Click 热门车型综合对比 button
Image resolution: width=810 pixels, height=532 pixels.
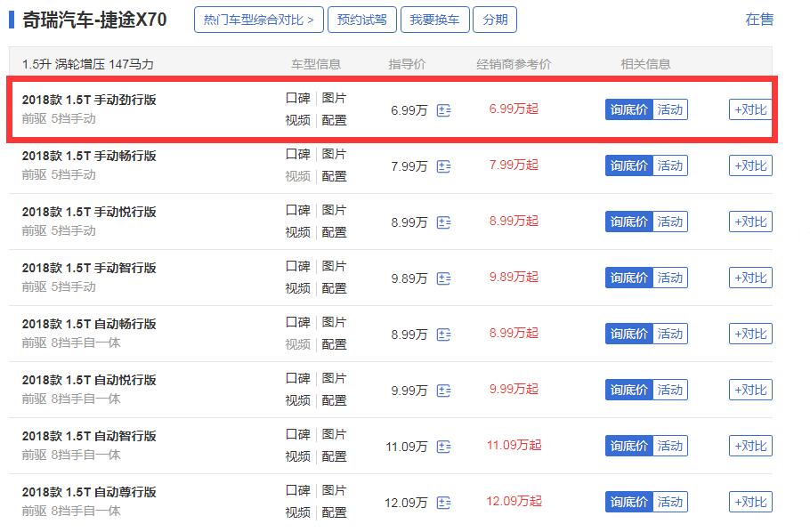point(259,20)
